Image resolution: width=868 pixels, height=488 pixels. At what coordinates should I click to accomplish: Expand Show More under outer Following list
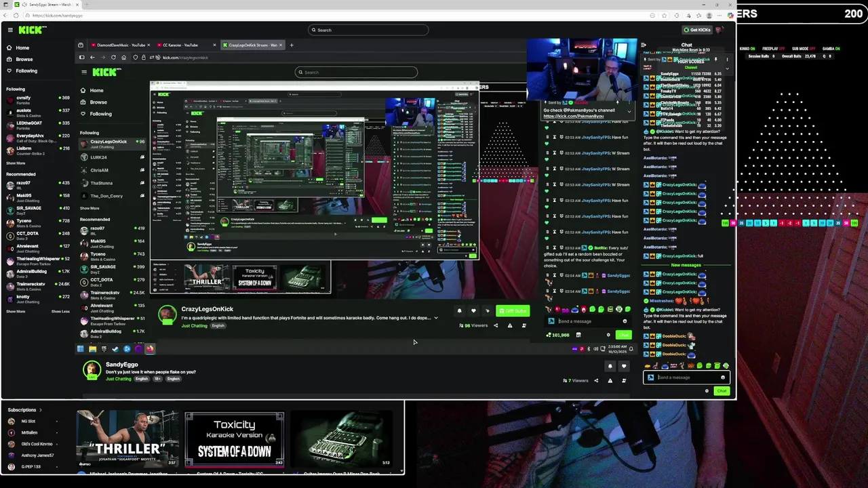tap(16, 163)
